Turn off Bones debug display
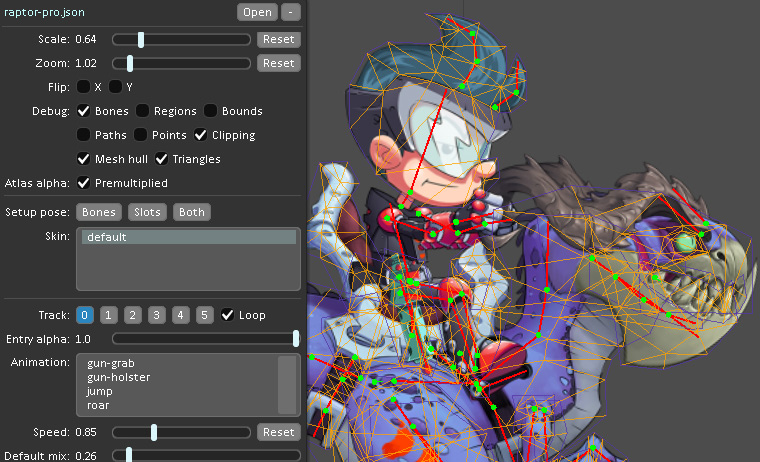The image size is (760, 462). point(85,111)
